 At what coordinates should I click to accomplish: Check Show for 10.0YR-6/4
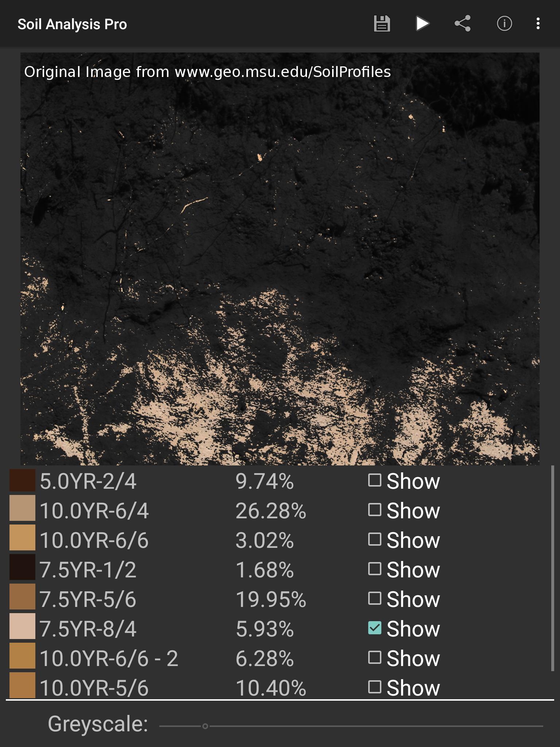[x=375, y=510]
